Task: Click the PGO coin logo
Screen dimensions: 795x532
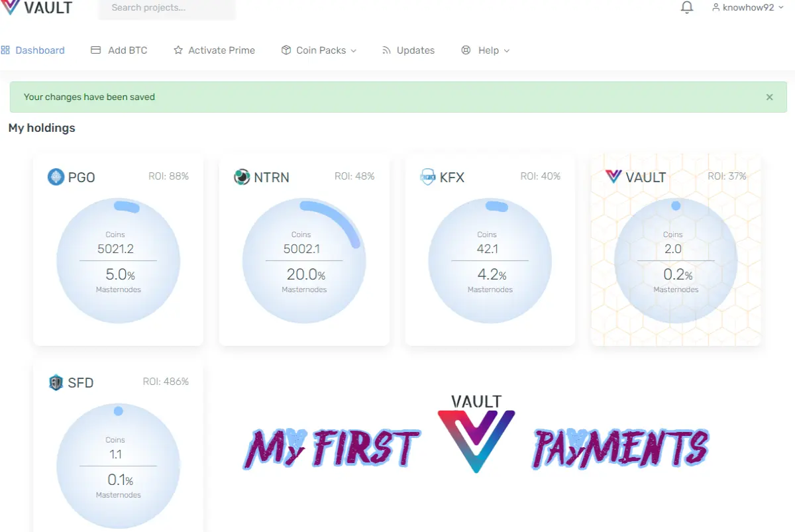Action: pos(56,177)
